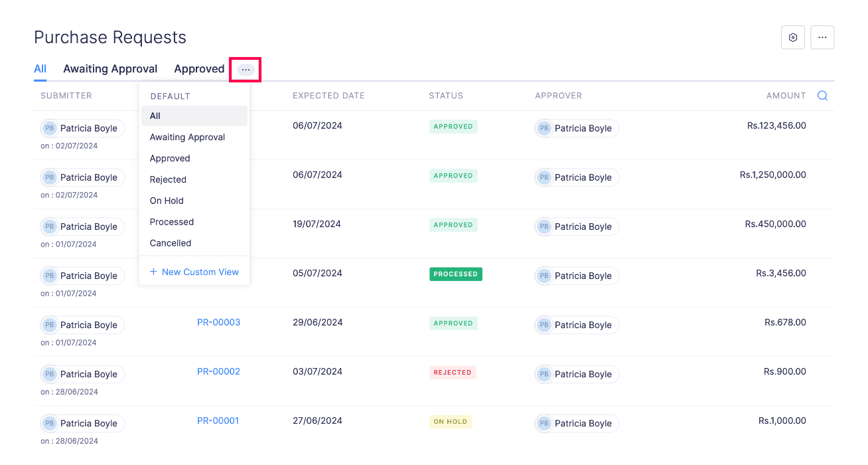The width and height of the screenshot is (868, 465).
Task: Select On Hold from the views dropdown
Action: point(167,201)
